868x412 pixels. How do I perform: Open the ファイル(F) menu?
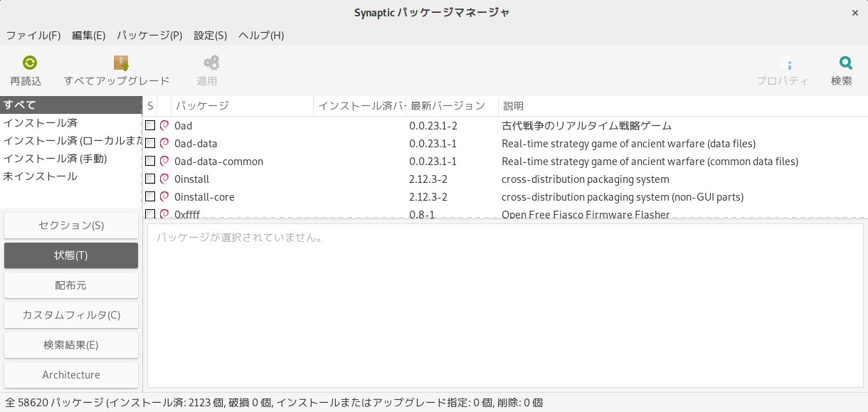coord(33,35)
